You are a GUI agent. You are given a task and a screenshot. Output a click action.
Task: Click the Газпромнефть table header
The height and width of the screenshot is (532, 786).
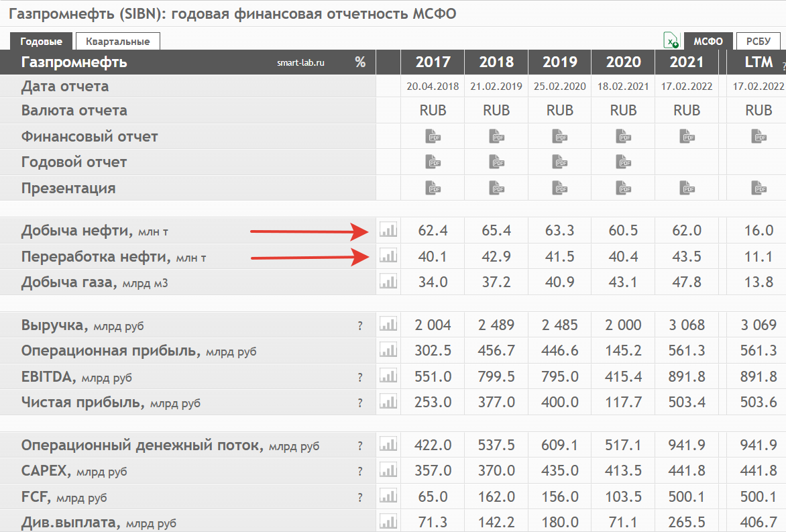pos(74,62)
